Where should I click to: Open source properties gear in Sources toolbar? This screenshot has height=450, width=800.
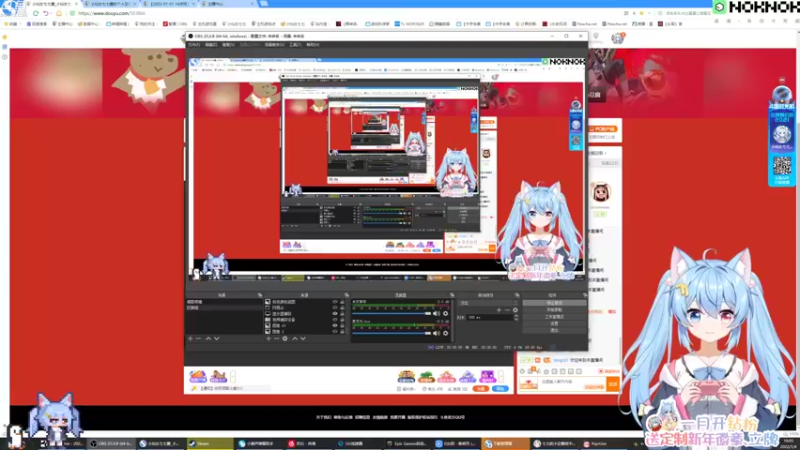[x=285, y=339]
